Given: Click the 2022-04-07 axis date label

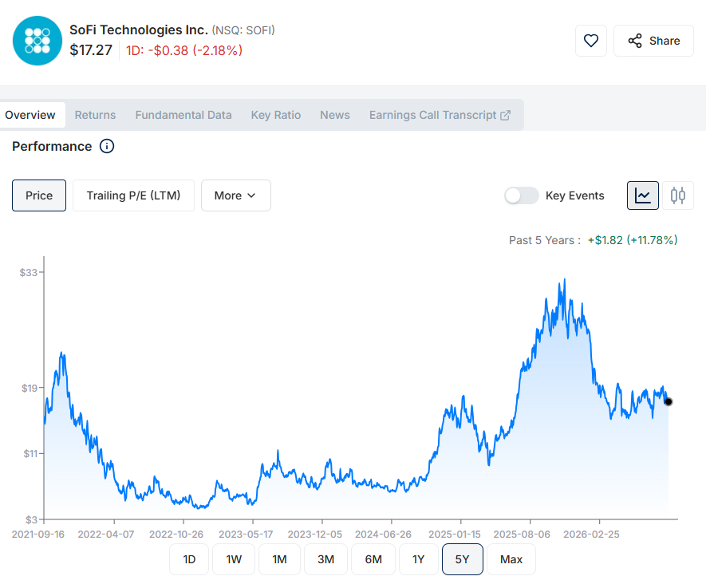Looking at the screenshot, I should point(106,534).
